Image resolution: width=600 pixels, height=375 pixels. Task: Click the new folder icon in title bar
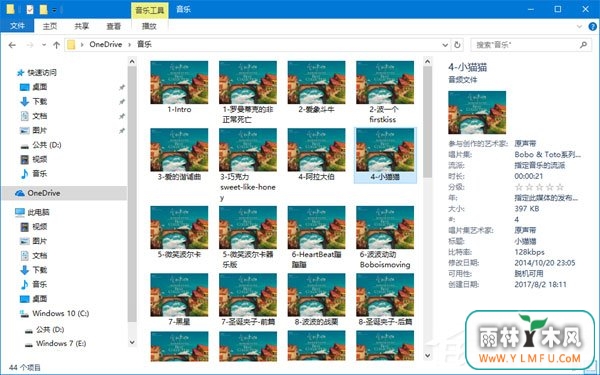[44, 10]
